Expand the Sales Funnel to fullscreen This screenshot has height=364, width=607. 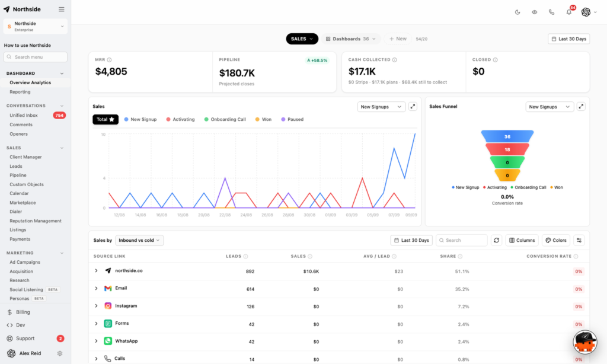click(581, 107)
